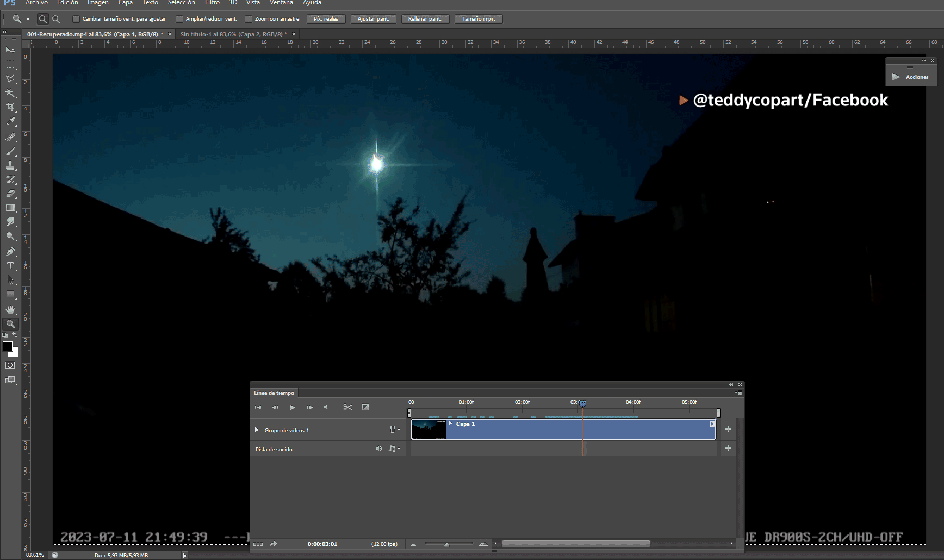Select the Clone Stamp tool
The height and width of the screenshot is (560, 944).
click(x=10, y=165)
